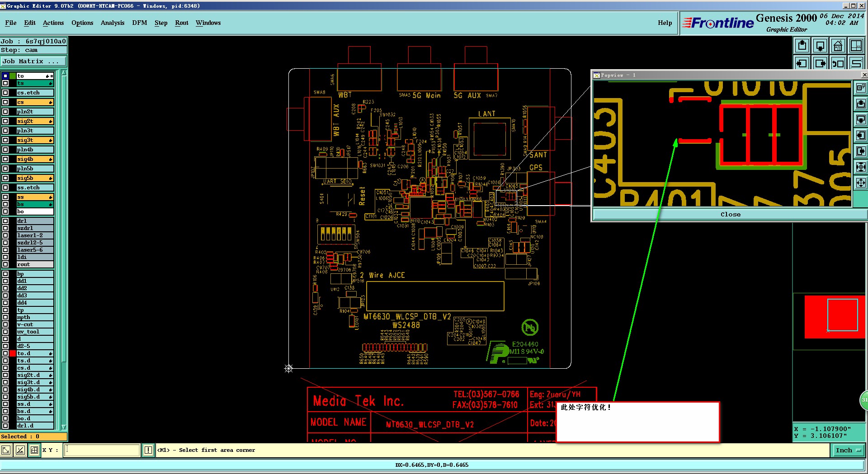Open the Step menu

[161, 23]
